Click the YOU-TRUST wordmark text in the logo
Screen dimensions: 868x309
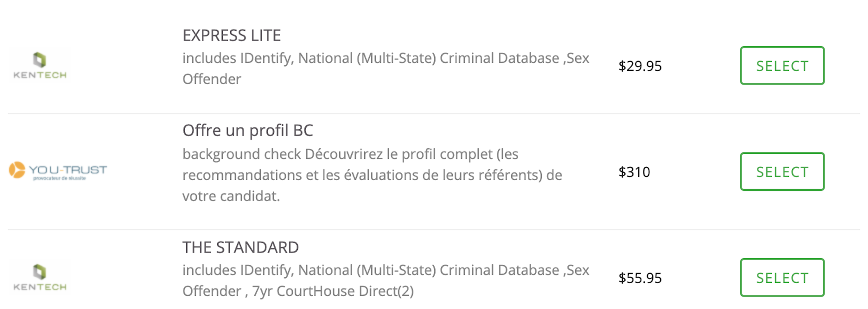[x=68, y=170]
